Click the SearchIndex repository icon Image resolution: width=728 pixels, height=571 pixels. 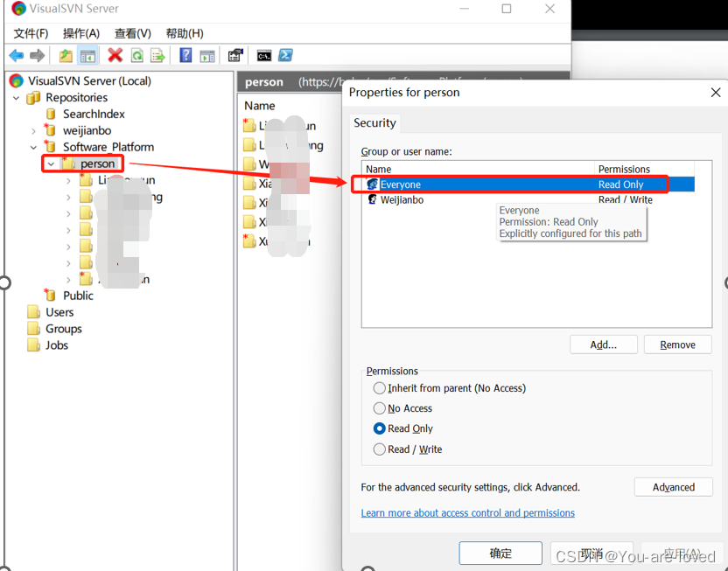51,114
